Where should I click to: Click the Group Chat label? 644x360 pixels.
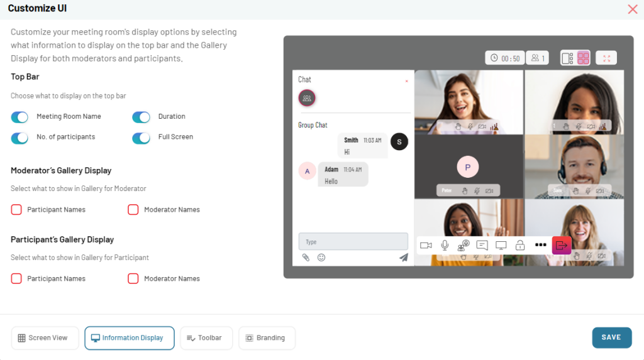313,125
